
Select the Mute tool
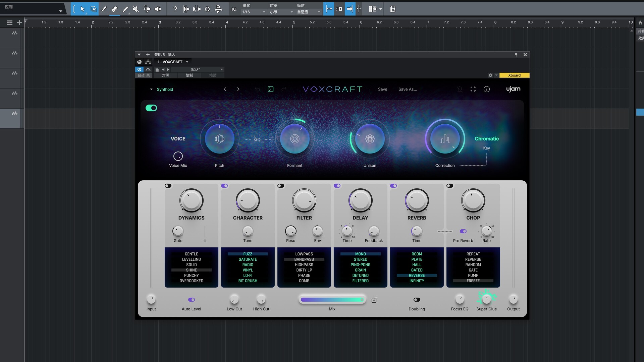[136, 9]
